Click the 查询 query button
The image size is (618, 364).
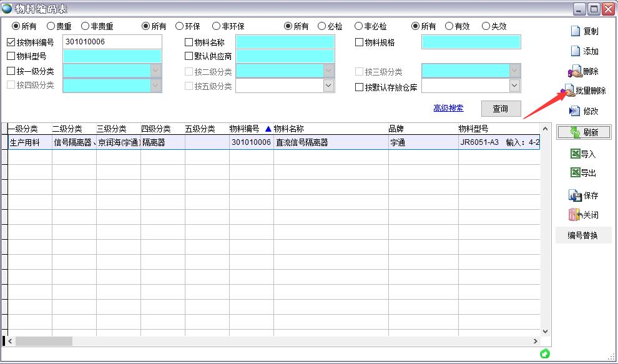click(x=500, y=109)
